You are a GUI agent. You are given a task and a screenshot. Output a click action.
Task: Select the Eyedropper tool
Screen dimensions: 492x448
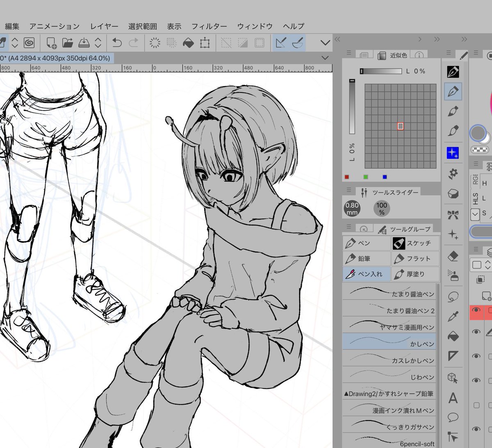[453, 316]
